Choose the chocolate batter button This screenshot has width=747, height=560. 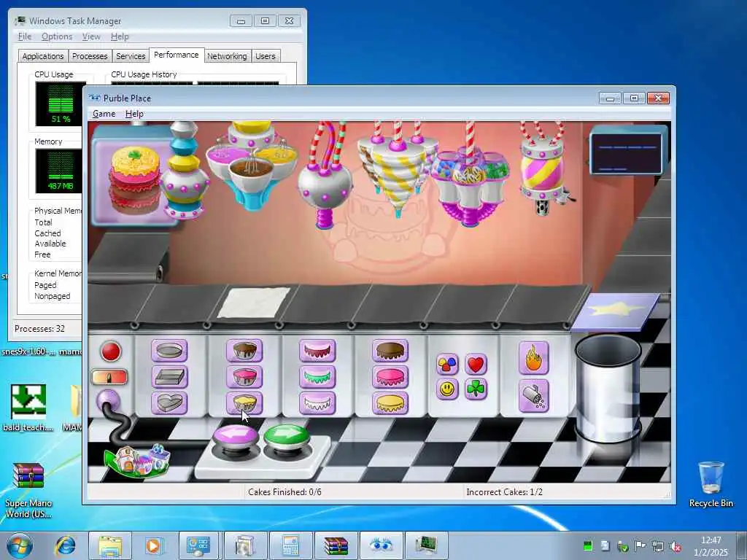(x=244, y=351)
